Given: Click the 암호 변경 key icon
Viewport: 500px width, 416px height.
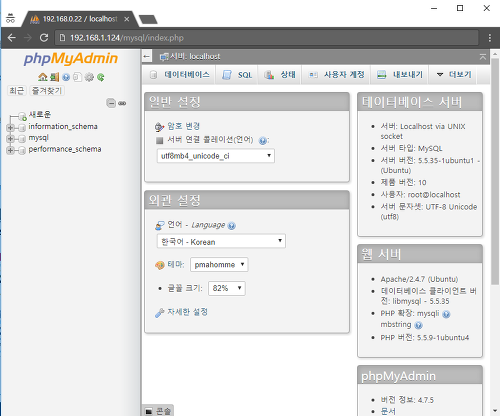Looking at the screenshot, I should click(x=159, y=127).
